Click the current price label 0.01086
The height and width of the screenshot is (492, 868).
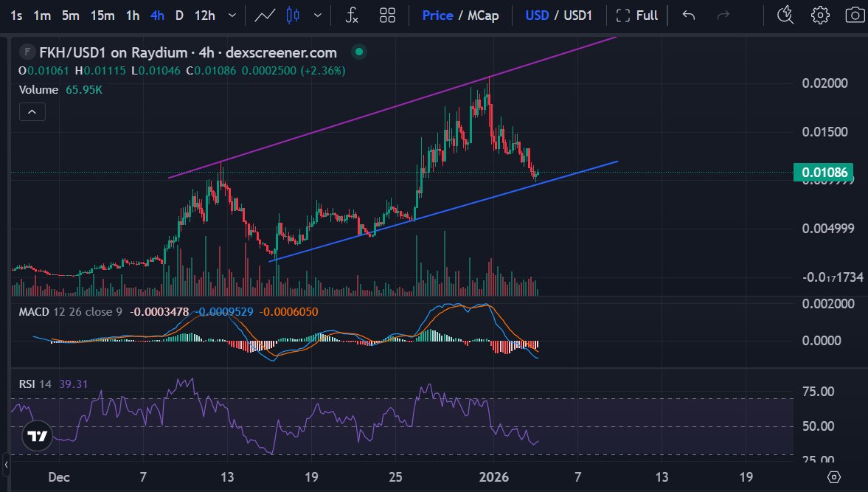pos(824,172)
